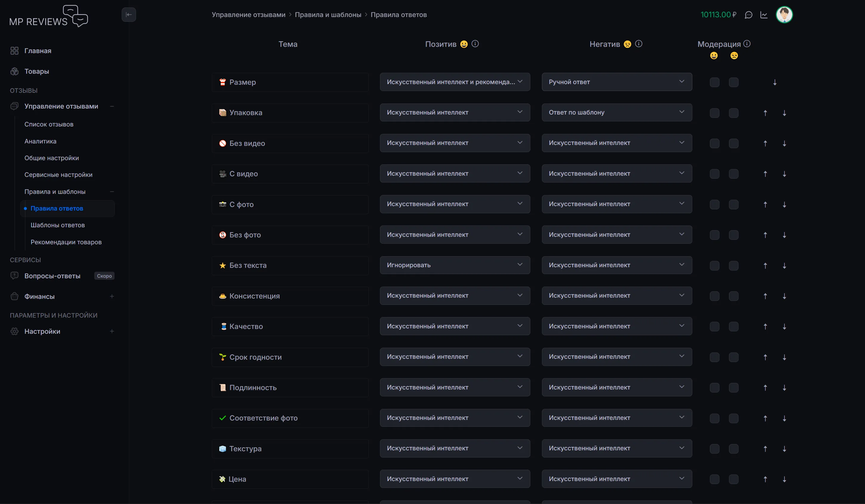Open the Негатив dropdown for Упаковка
This screenshot has width=865, height=504.
coord(617,112)
